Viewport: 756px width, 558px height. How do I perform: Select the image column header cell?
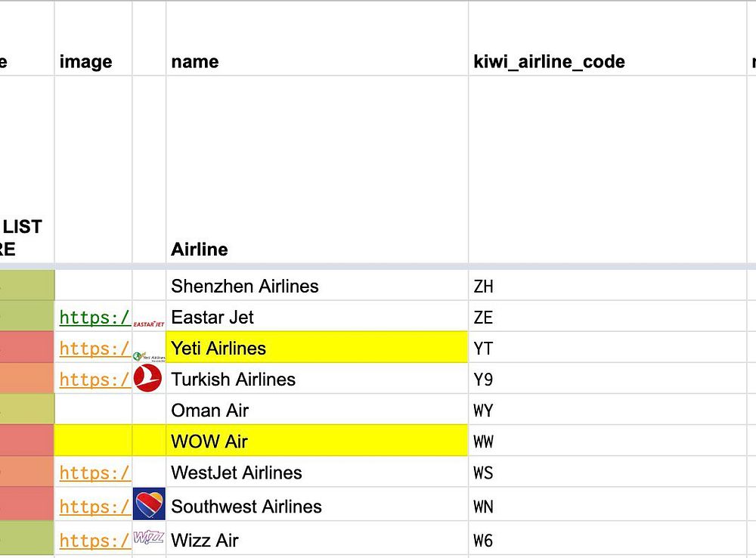pyautogui.click(x=85, y=62)
